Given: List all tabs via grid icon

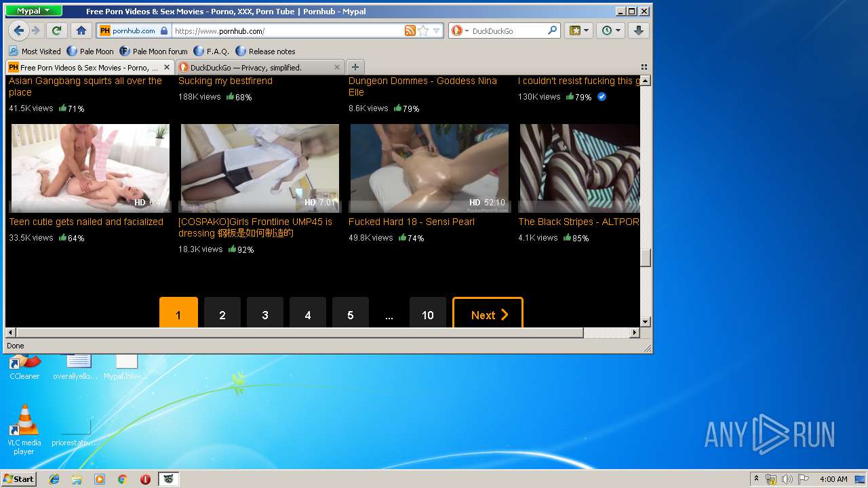Looking at the screenshot, I should point(644,67).
